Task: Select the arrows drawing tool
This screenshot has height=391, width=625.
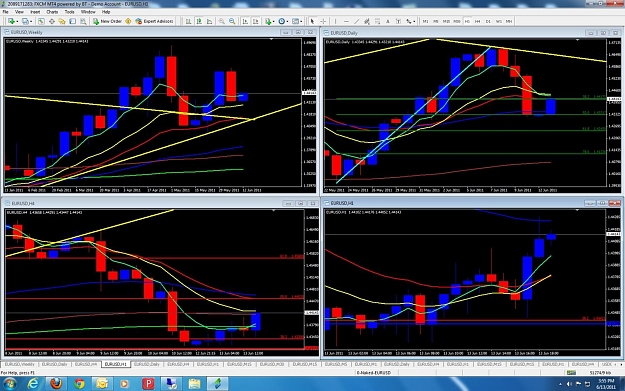Action: pos(409,21)
